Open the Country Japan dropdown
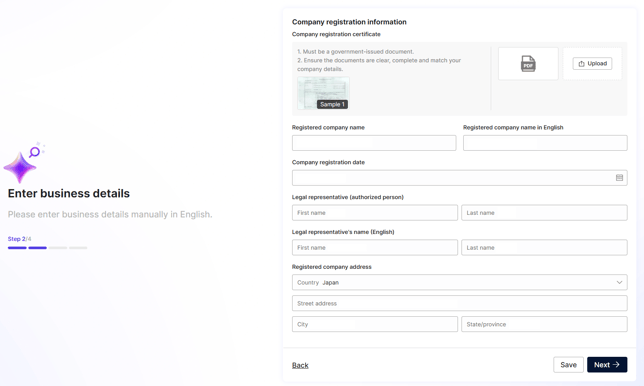 (x=460, y=283)
